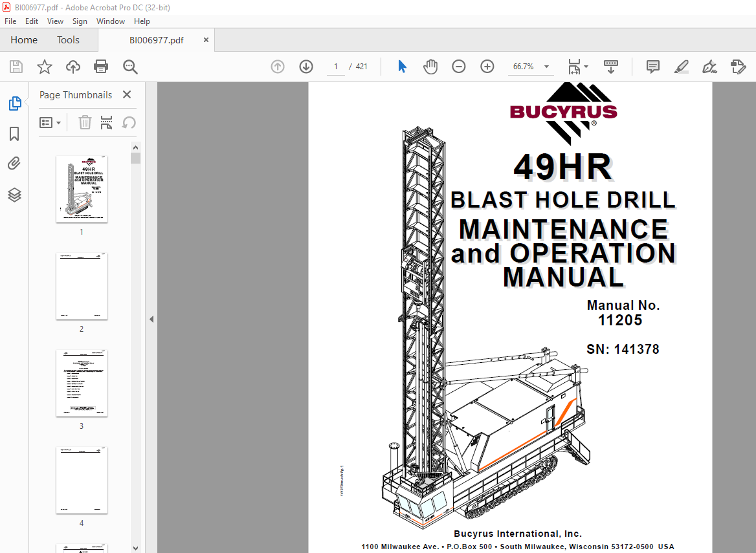This screenshot has width=756, height=553.
Task: Click the 49HR title on the page
Action: 562,167
